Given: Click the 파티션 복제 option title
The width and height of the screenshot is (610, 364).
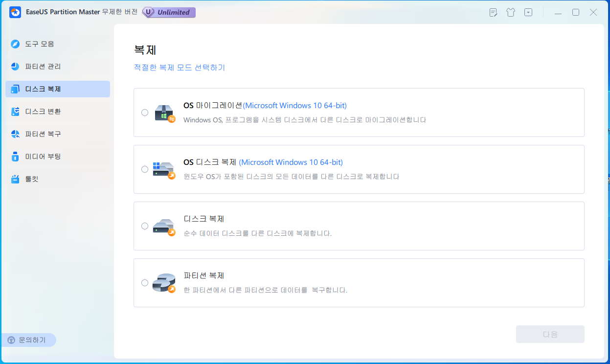Looking at the screenshot, I should pyautogui.click(x=204, y=275).
